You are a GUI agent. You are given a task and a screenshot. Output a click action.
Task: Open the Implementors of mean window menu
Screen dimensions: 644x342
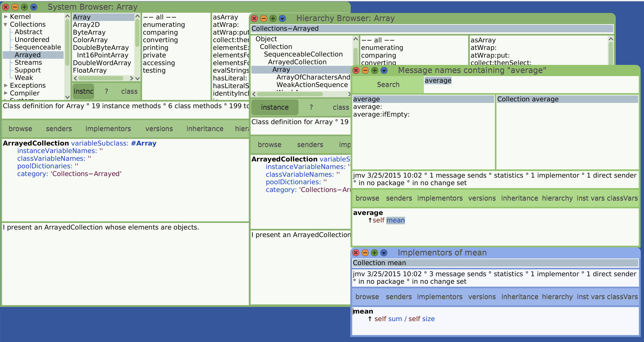(384, 253)
